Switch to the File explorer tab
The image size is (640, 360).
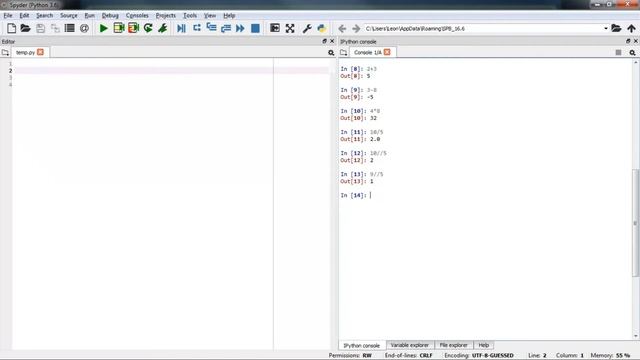453,345
